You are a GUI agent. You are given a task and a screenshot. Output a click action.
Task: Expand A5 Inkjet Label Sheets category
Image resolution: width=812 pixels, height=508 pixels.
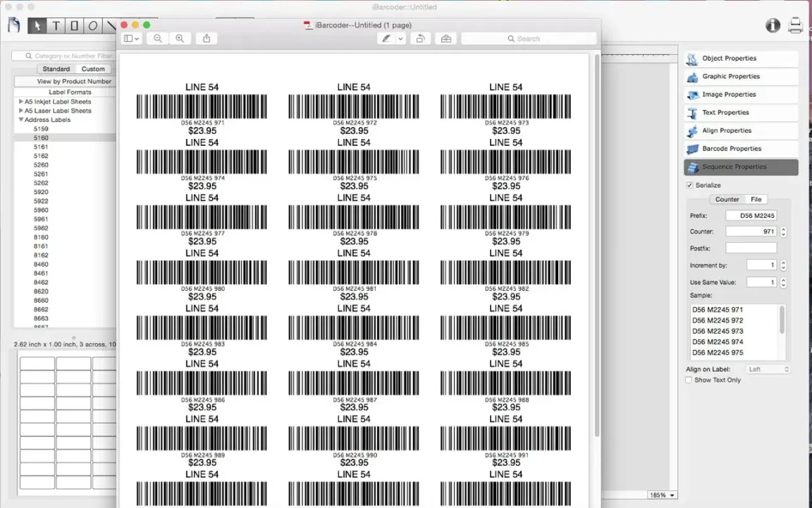(20, 102)
